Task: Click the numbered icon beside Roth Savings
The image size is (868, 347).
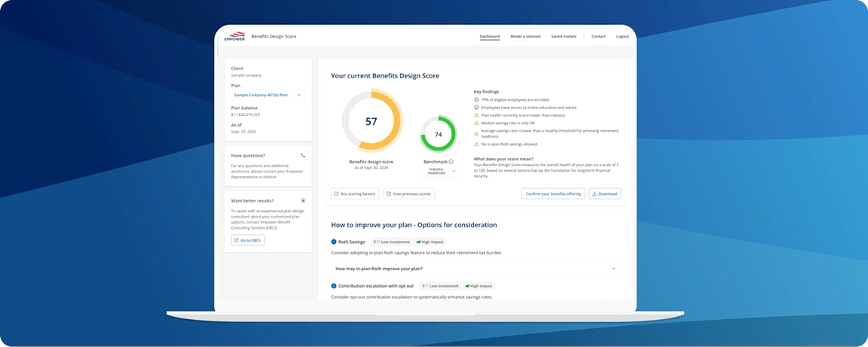Action: click(334, 242)
